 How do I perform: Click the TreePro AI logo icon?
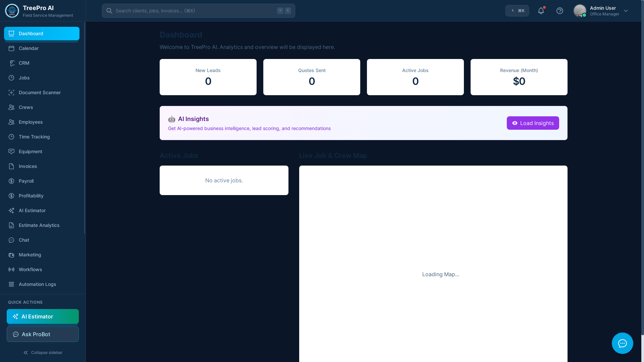click(12, 11)
